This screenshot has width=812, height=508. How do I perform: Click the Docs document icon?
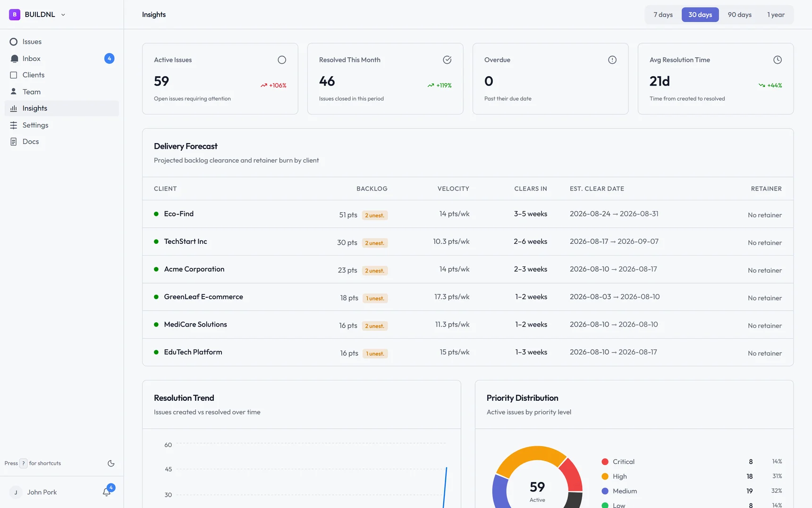pos(14,142)
